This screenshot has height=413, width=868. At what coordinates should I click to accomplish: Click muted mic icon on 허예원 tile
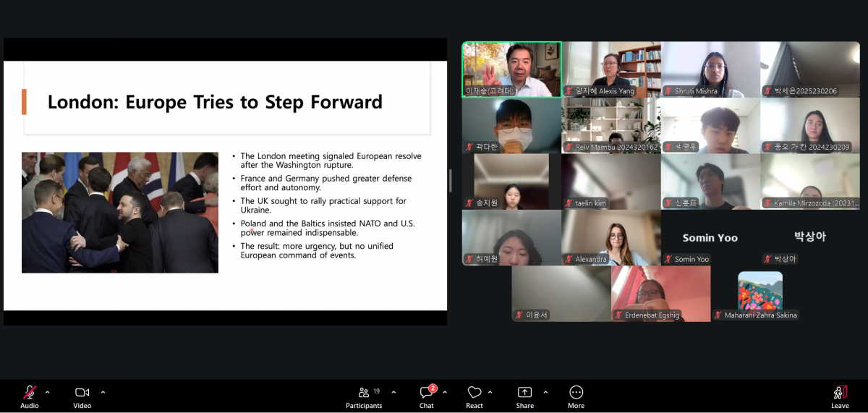(x=470, y=259)
